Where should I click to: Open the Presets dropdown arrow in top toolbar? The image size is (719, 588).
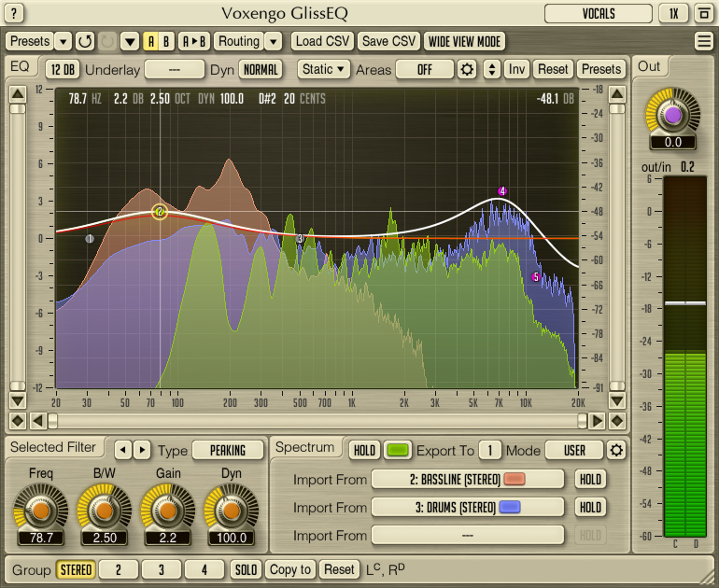[x=63, y=42]
